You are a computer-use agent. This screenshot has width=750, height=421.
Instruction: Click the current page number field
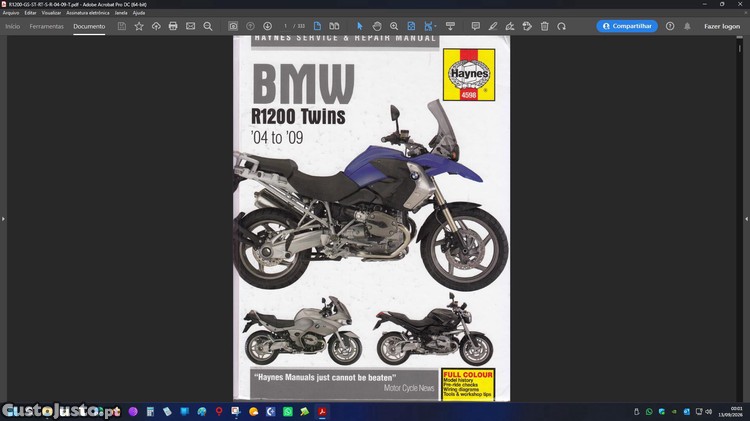(286, 26)
